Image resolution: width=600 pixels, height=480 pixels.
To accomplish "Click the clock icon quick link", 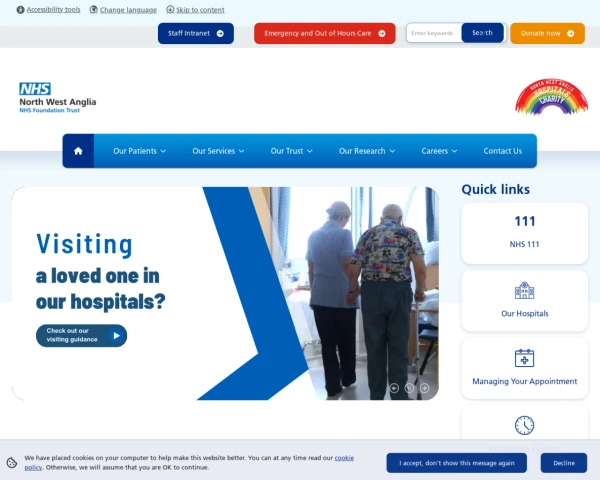I will tap(524, 425).
